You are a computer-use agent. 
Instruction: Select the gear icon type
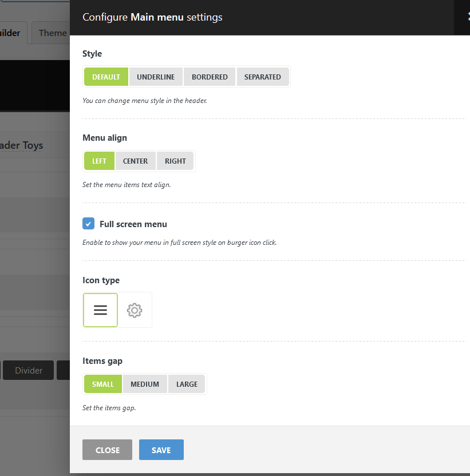click(135, 310)
